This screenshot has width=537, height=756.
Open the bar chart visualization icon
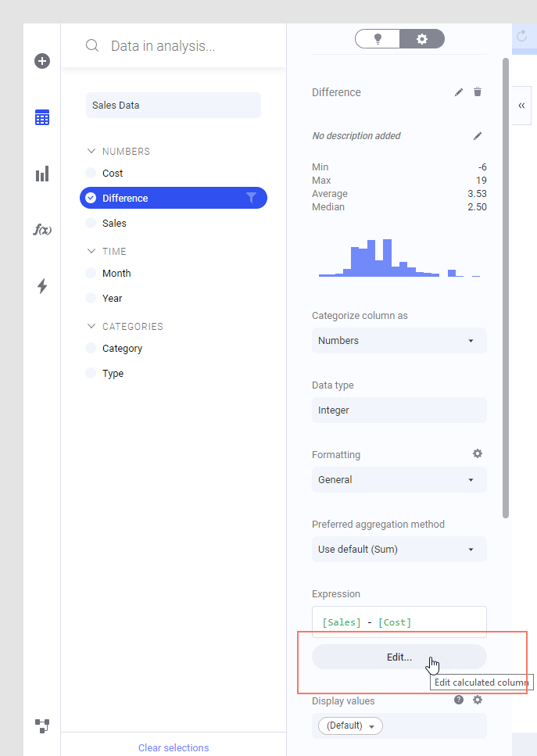[42, 174]
